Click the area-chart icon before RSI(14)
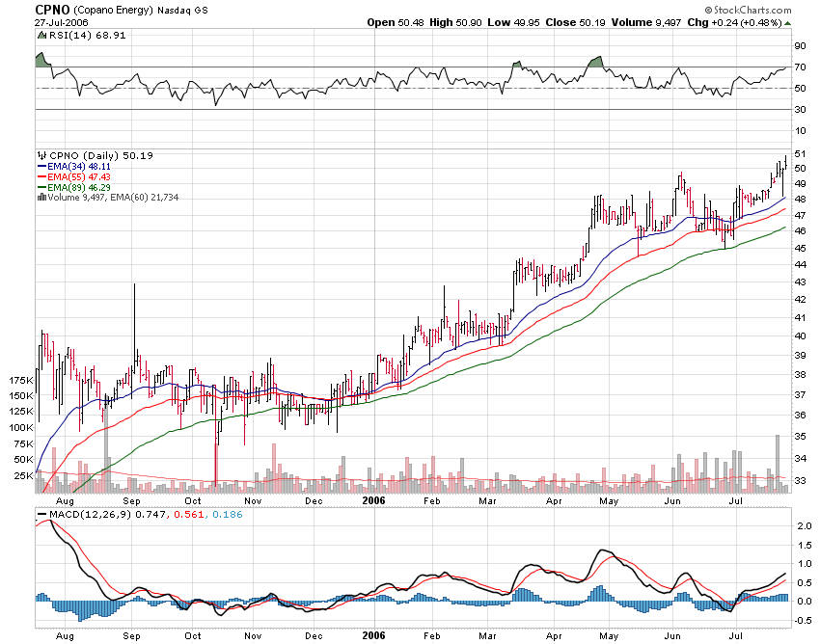820x644 pixels. [41, 36]
